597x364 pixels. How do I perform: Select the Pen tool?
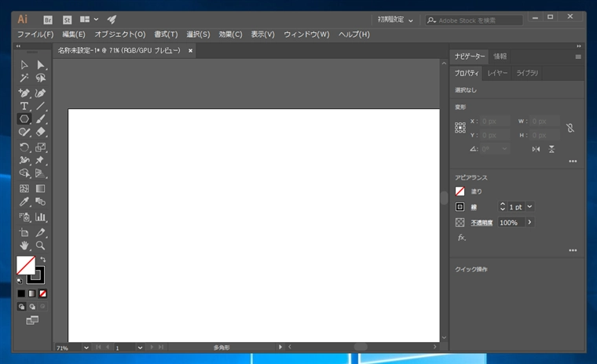tap(24, 93)
